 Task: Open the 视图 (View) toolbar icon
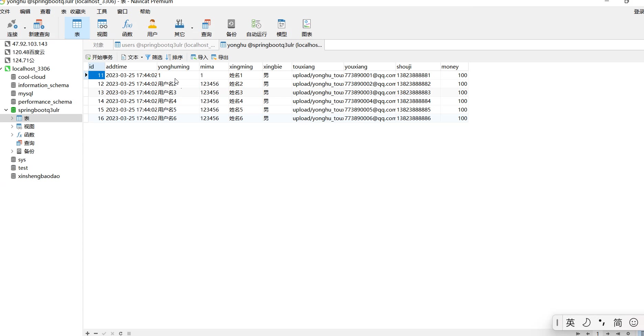click(x=102, y=28)
